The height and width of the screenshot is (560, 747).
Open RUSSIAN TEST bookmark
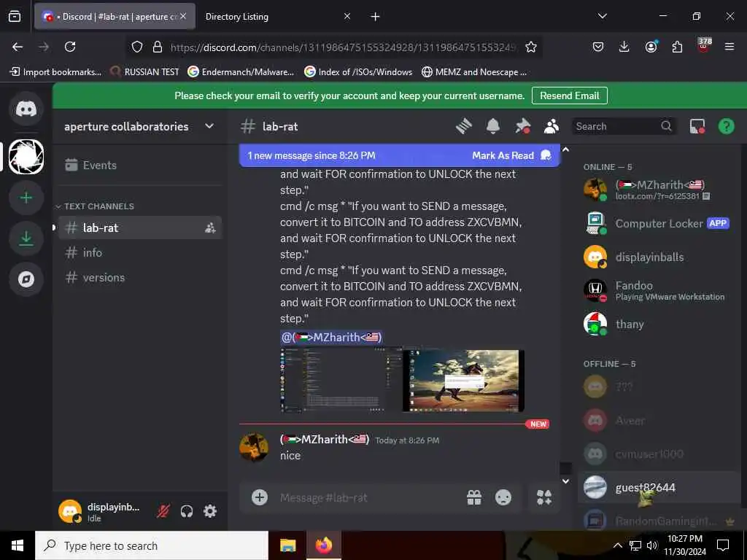145,72
